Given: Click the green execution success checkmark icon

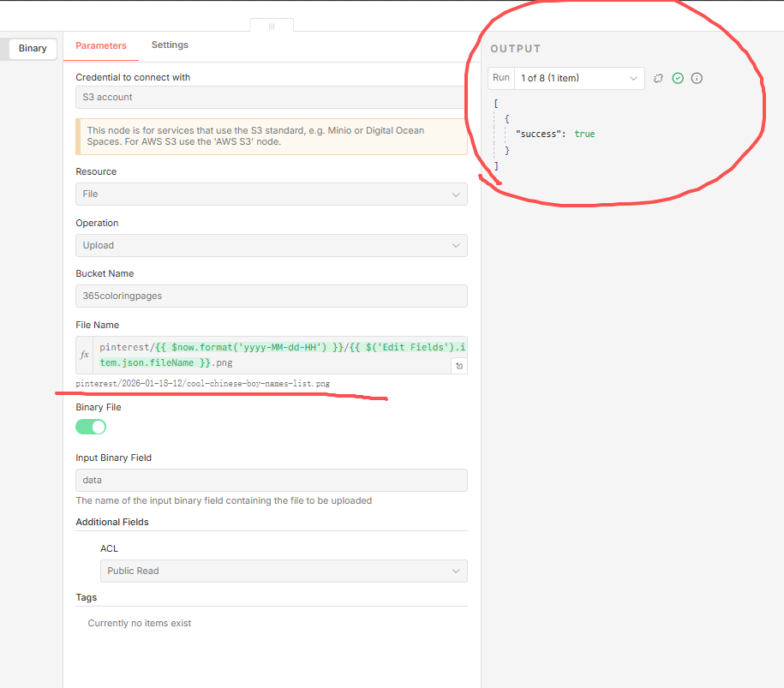Looking at the screenshot, I should coord(678,78).
